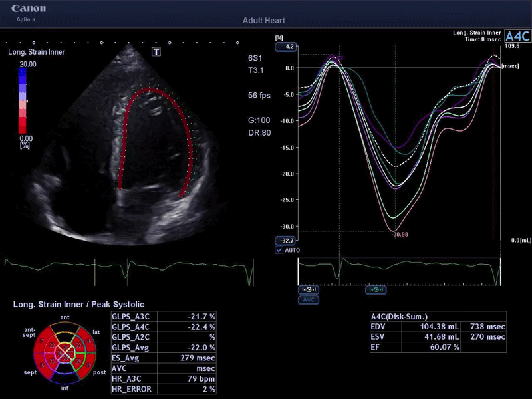
Task: Select the -17 basal ant-sept bullseye segment
Action: (42, 341)
